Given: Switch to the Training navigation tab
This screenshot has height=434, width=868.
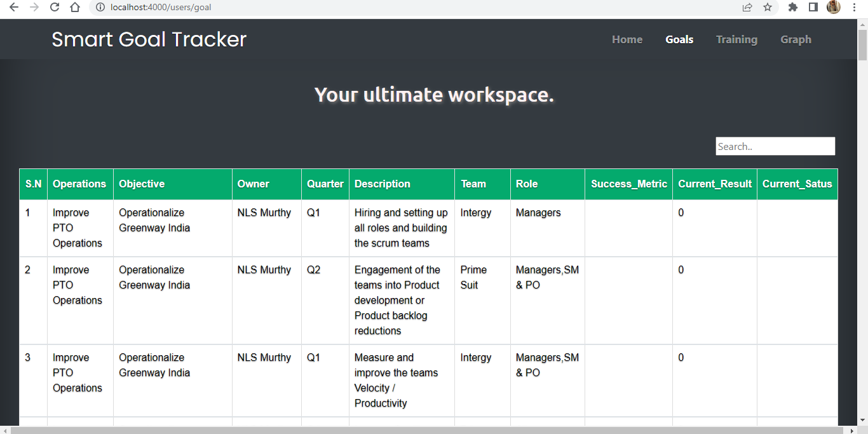Looking at the screenshot, I should point(736,39).
